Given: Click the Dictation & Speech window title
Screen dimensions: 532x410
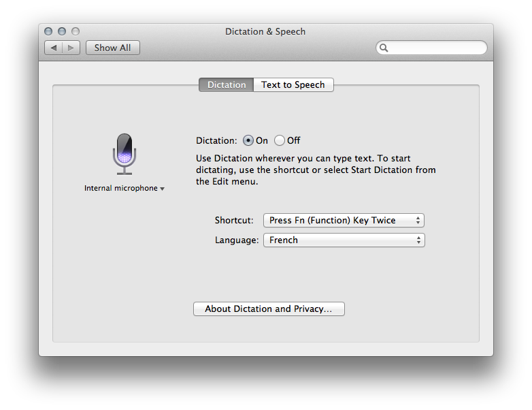Looking at the screenshot, I should 265,31.
